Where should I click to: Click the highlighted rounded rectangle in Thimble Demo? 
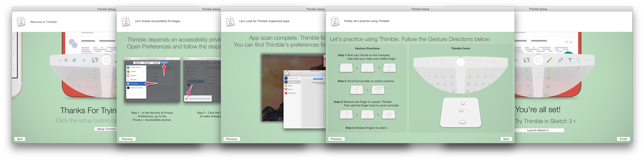pos(461,62)
